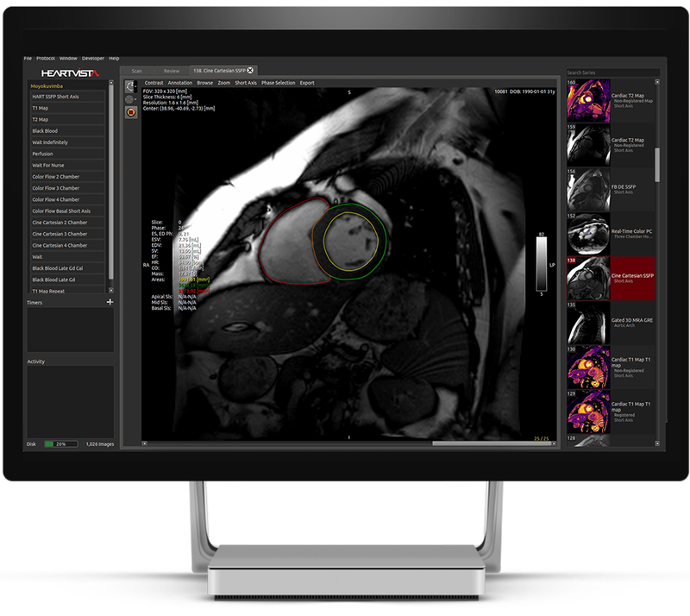Switch to the Review tab
Screen dimensions: 690x616
(172, 71)
